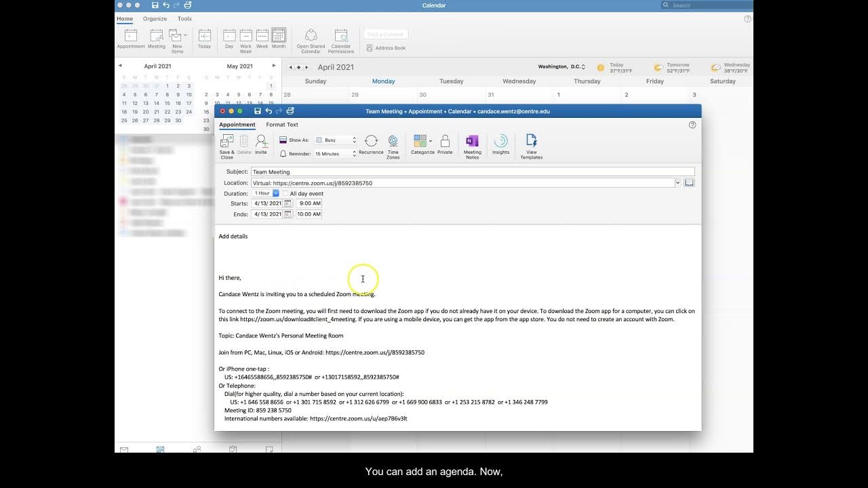The height and width of the screenshot is (488, 868).
Task: Expand the Categorize dropdown arrow
Action: pos(431,141)
